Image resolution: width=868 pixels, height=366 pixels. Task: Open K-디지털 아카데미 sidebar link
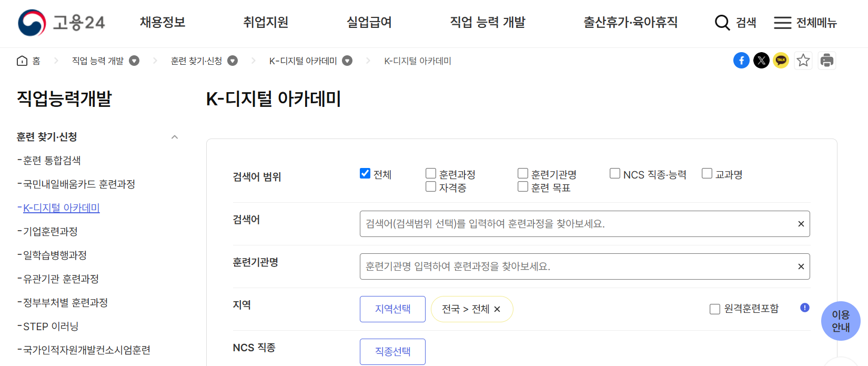(62, 208)
